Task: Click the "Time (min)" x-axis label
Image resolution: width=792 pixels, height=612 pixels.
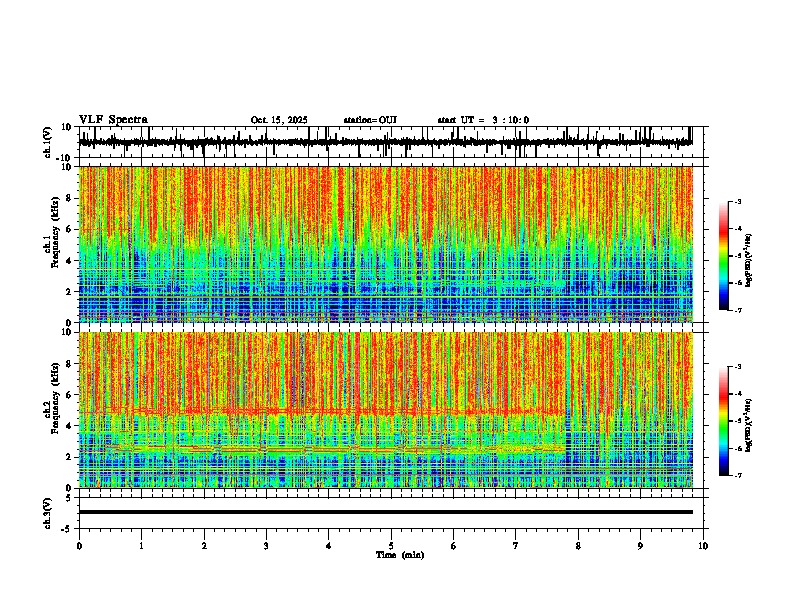Action: coord(400,555)
